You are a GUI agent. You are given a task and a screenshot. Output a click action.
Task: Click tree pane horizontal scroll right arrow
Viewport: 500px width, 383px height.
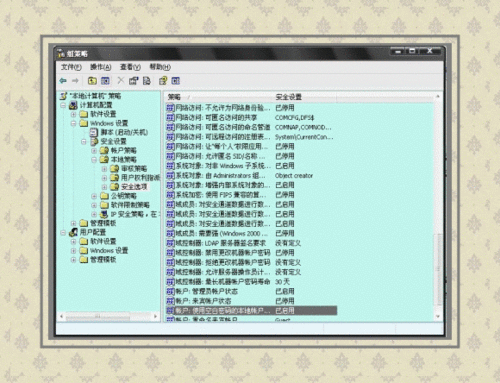point(156,316)
